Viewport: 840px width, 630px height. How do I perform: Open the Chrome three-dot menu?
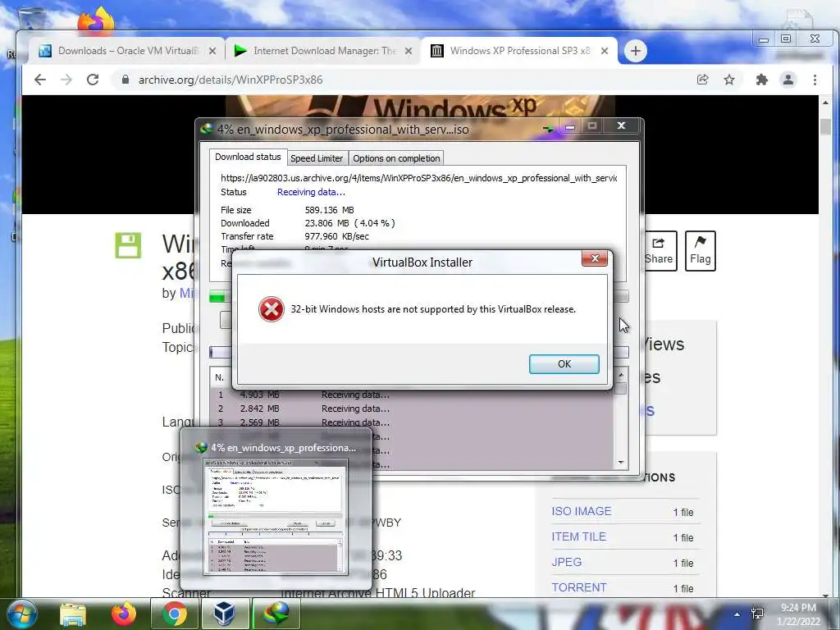[x=815, y=80]
